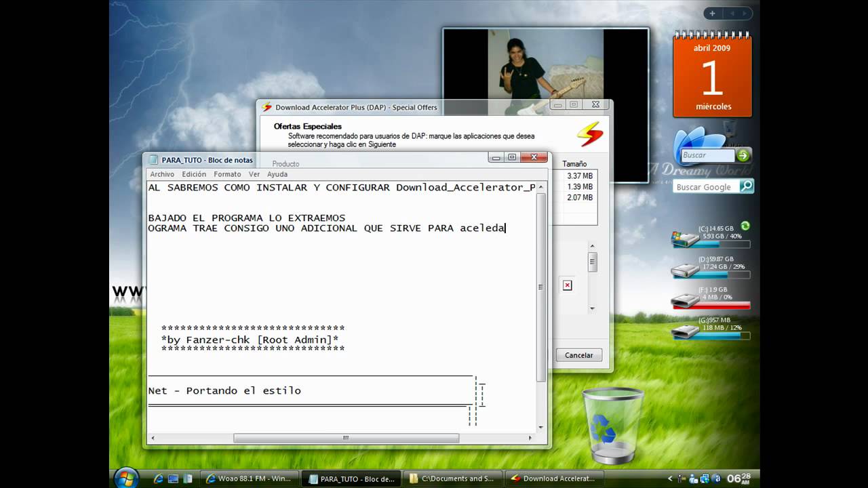The height and width of the screenshot is (488, 868).
Task: Click the DAP description scrollbar thumb
Action: [592, 262]
